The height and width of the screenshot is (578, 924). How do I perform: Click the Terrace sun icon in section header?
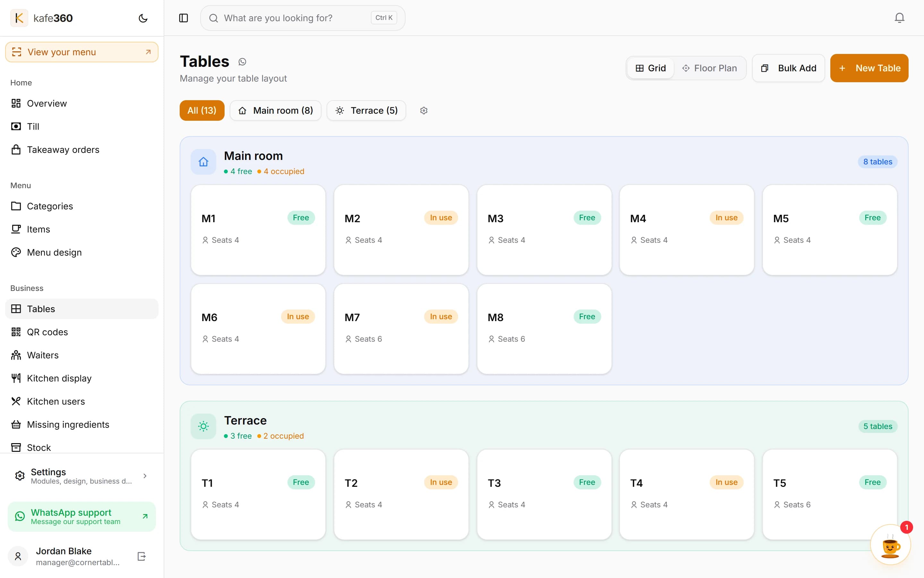(x=203, y=426)
